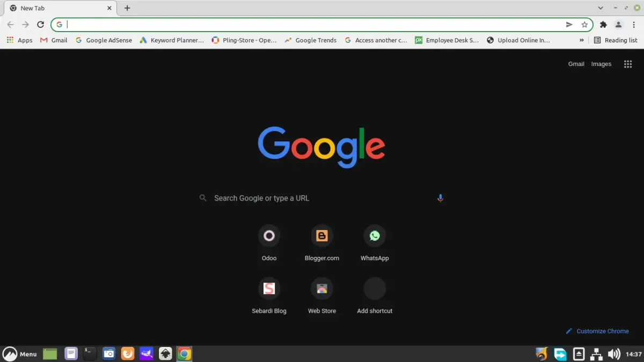This screenshot has width=644, height=362.
Task: Open the Odoo shortcut
Action: (x=269, y=243)
